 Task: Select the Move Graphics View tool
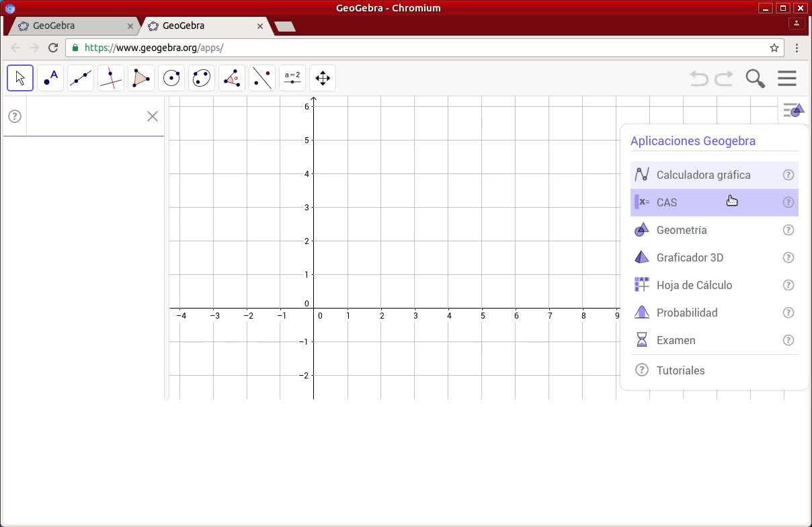323,78
